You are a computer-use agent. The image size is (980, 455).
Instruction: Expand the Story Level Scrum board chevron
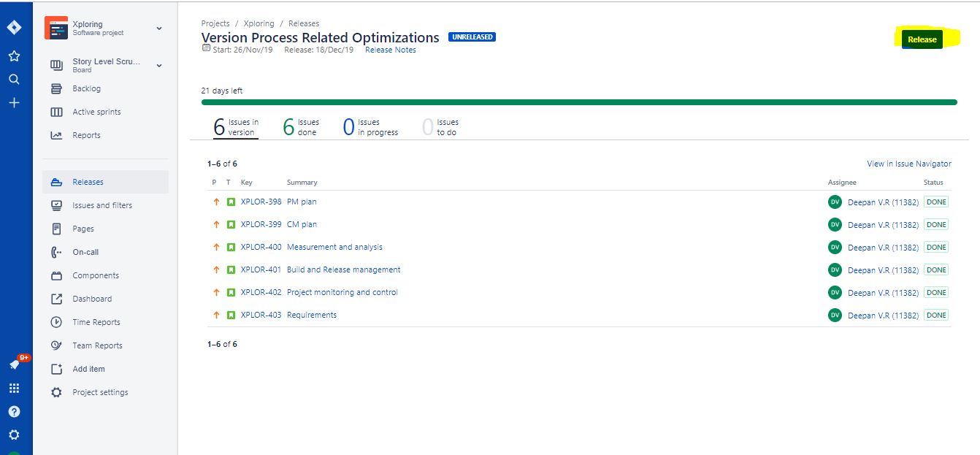(x=159, y=66)
